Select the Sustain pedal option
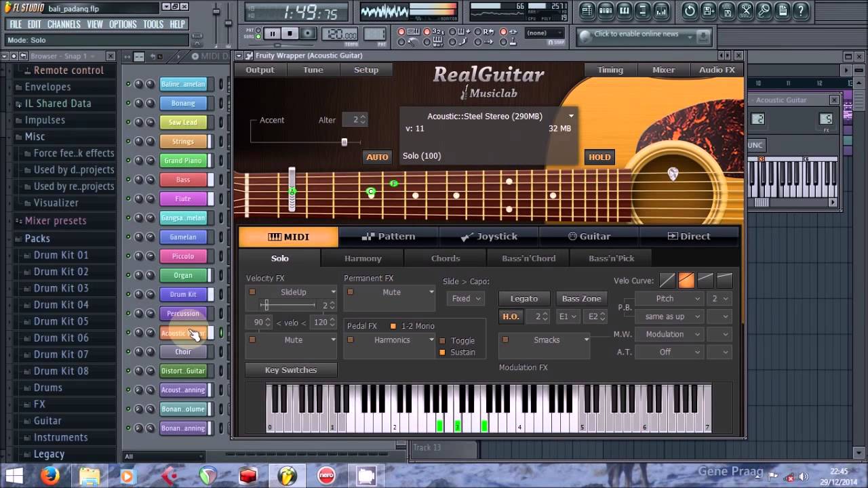Screen dimensions: 868x488 click(x=443, y=352)
